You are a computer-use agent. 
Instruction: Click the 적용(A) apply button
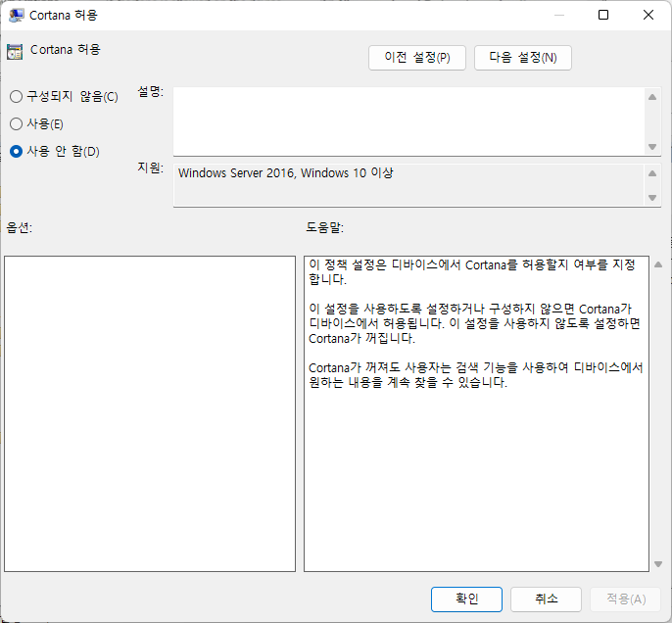(626, 599)
